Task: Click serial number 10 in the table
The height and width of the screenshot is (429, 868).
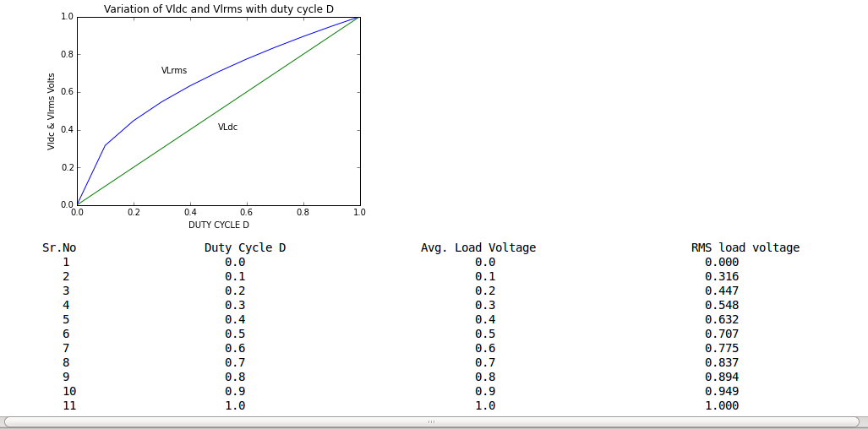Action: click(69, 391)
